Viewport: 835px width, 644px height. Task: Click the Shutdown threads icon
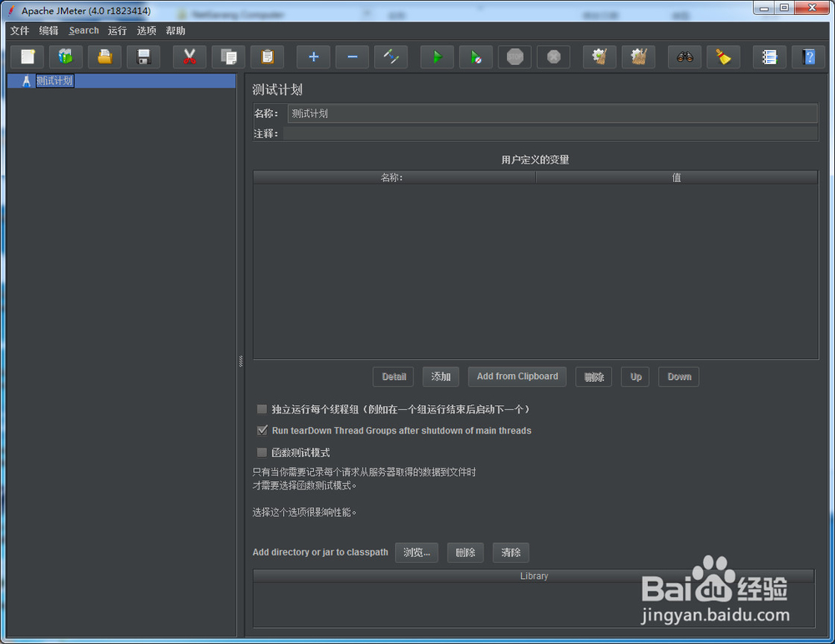coord(554,57)
